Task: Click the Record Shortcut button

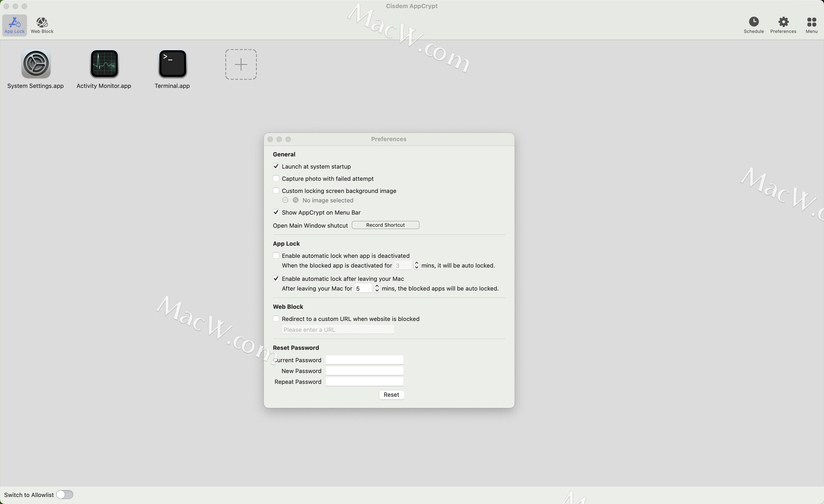Action: [385, 225]
